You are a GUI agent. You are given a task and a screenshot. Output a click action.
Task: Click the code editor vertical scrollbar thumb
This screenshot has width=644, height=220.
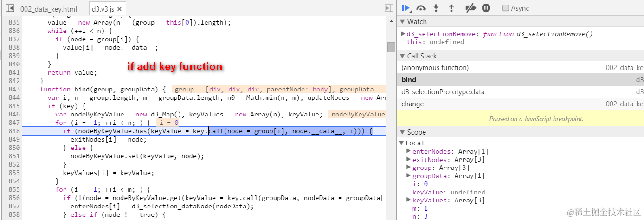coord(391,47)
